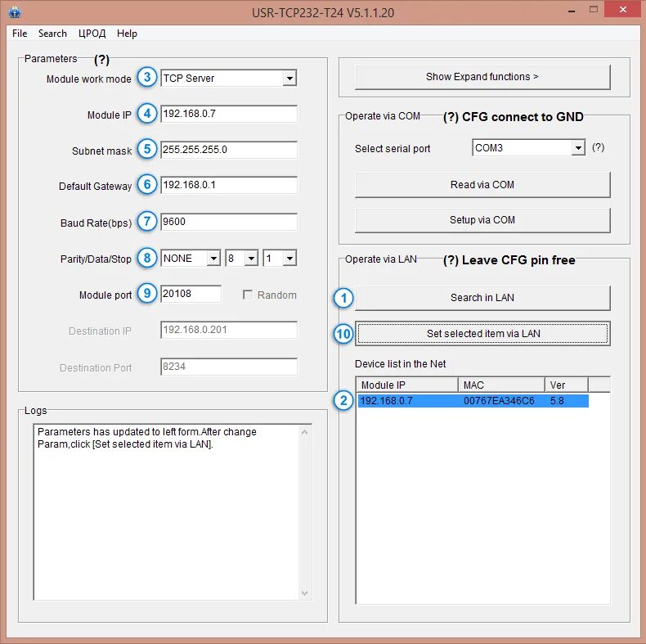The image size is (646, 644).
Task: Maximize the USR-TCP232-T24 window
Action: (x=594, y=10)
